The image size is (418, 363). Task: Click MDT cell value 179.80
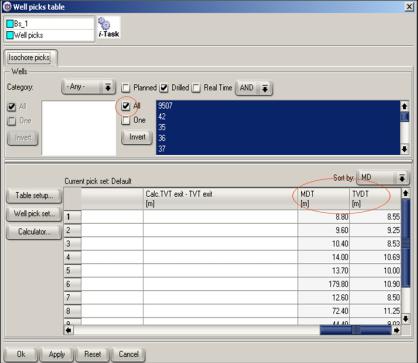(x=324, y=284)
